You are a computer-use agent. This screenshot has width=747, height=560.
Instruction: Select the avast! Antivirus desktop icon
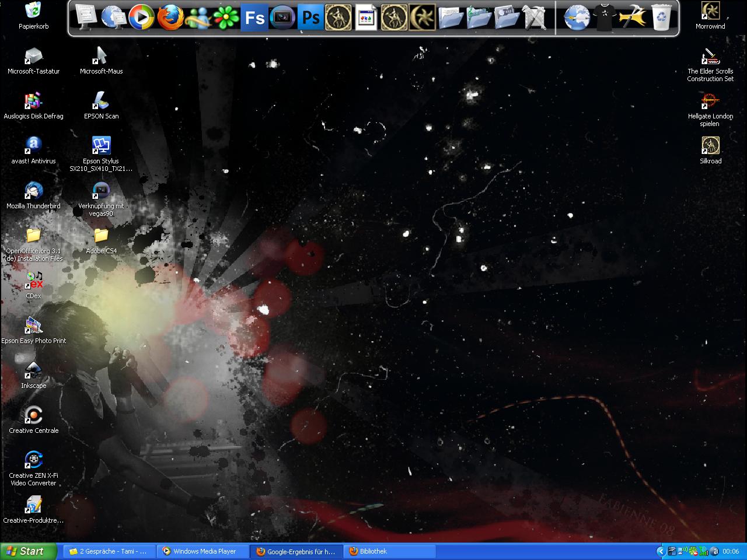tap(34, 149)
